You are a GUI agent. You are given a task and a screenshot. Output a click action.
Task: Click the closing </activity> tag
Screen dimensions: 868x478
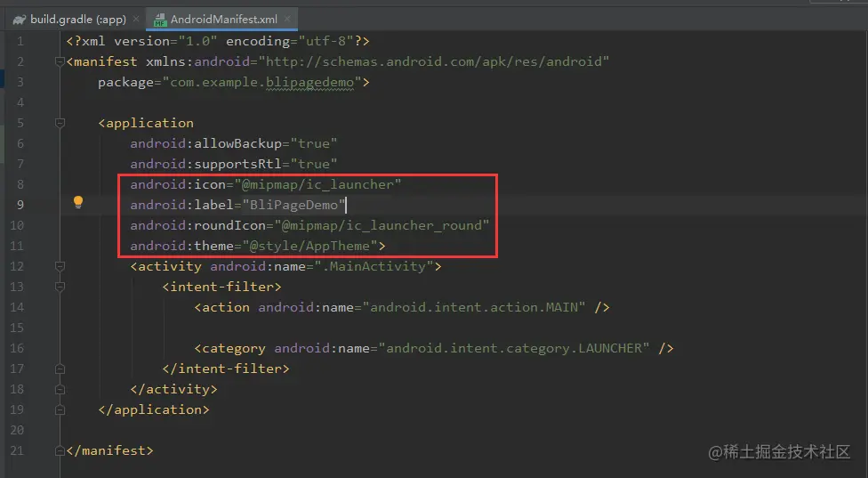click(x=173, y=389)
